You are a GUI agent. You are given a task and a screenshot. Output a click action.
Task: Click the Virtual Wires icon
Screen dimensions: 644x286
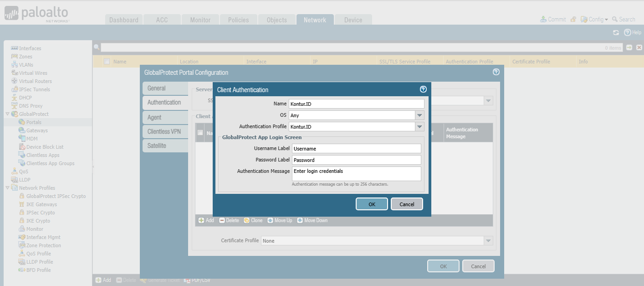coord(14,73)
